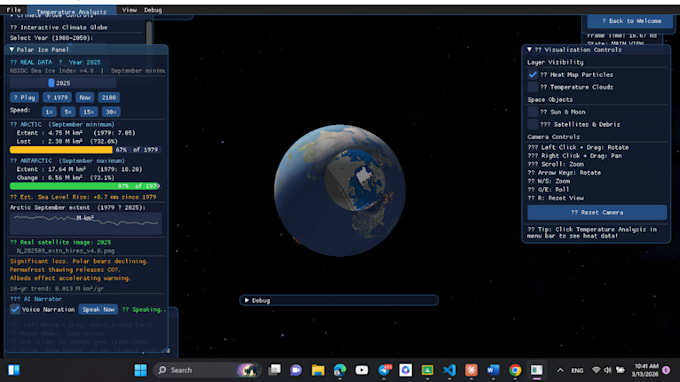Viewport: 680px width, 382px height.
Task: Click the Reset Camera button
Action: 597,212
